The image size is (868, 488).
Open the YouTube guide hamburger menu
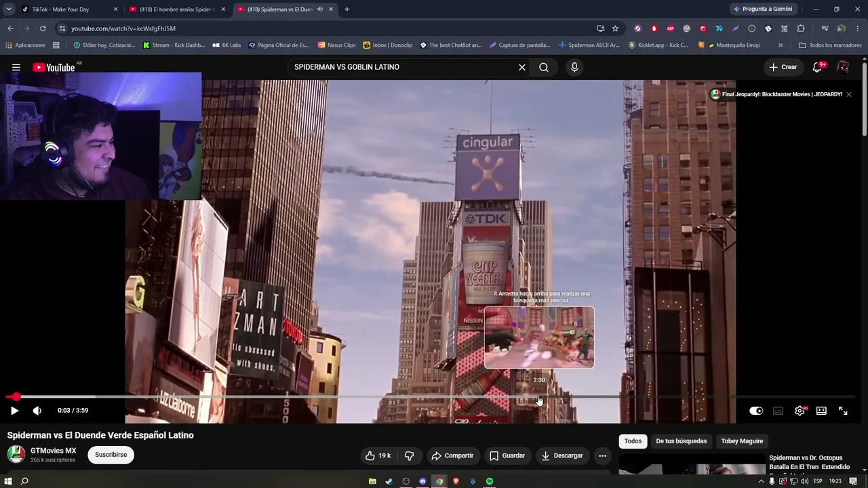point(16,67)
